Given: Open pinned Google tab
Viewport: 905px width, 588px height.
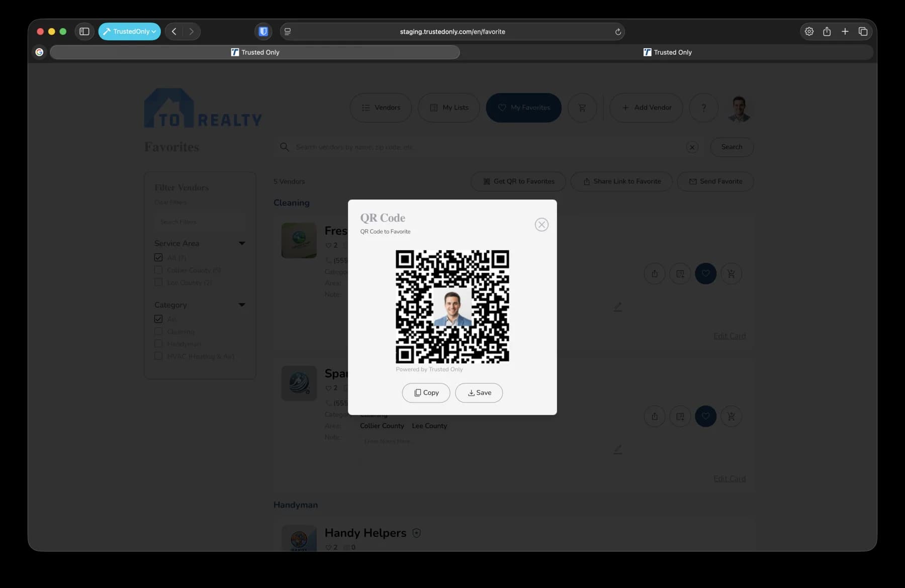Looking at the screenshot, I should 39,52.
